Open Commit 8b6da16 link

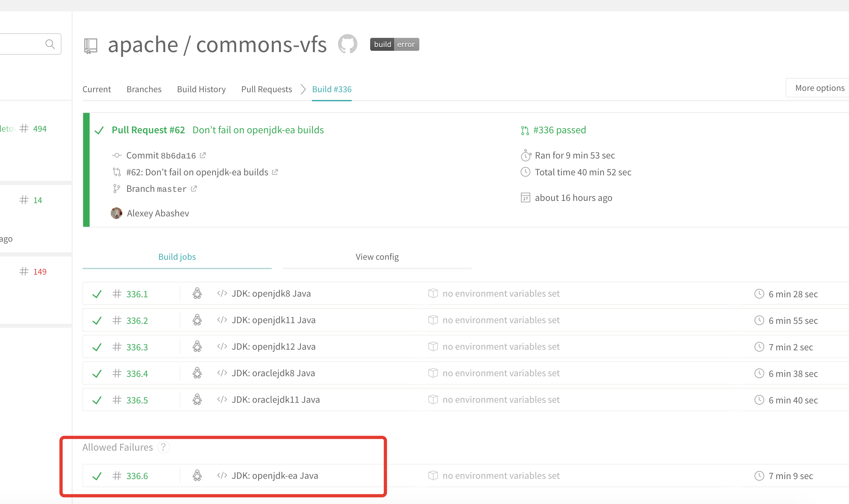(161, 155)
